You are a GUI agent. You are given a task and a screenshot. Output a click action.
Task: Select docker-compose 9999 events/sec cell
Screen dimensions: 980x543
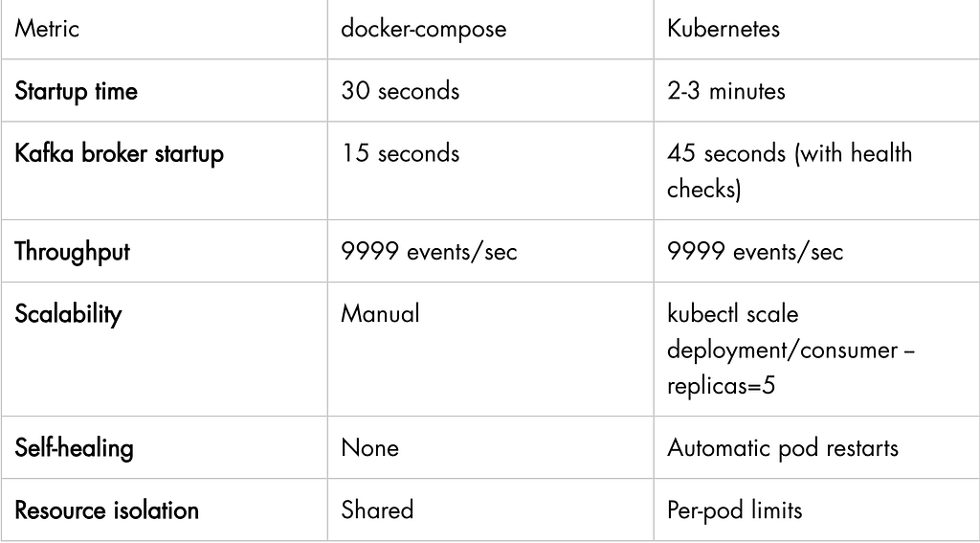click(491, 251)
